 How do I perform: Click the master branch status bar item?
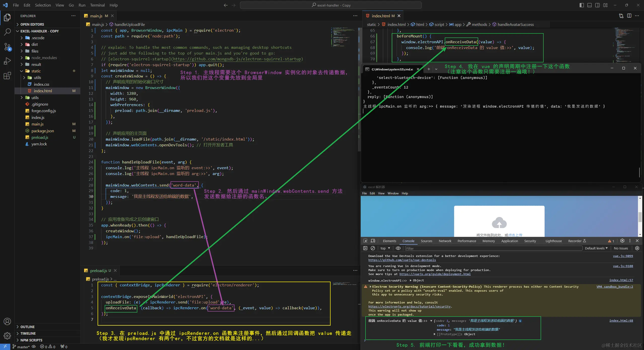pyautogui.click(x=21, y=347)
